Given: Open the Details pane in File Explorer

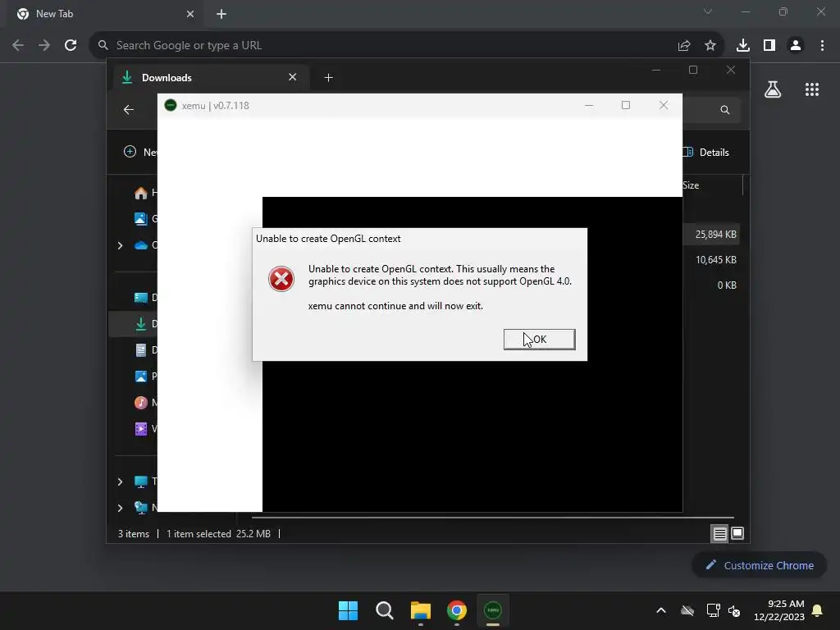Looking at the screenshot, I should click(x=706, y=152).
